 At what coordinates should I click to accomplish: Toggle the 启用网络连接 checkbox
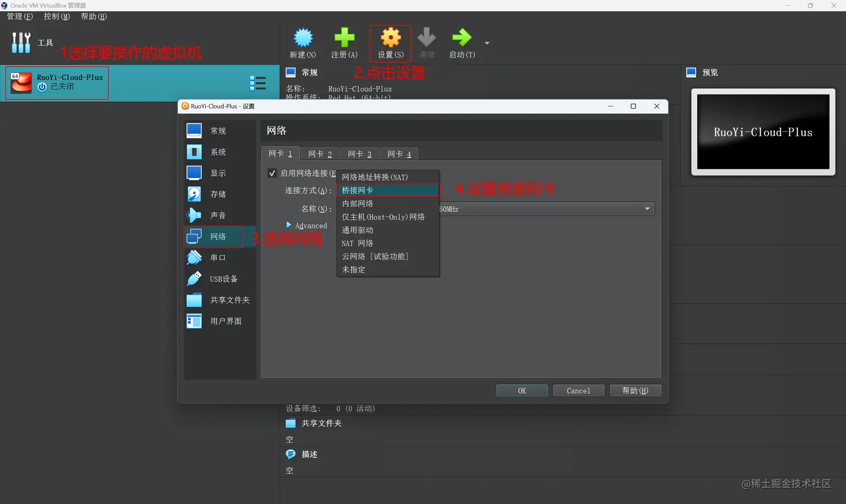tap(272, 173)
